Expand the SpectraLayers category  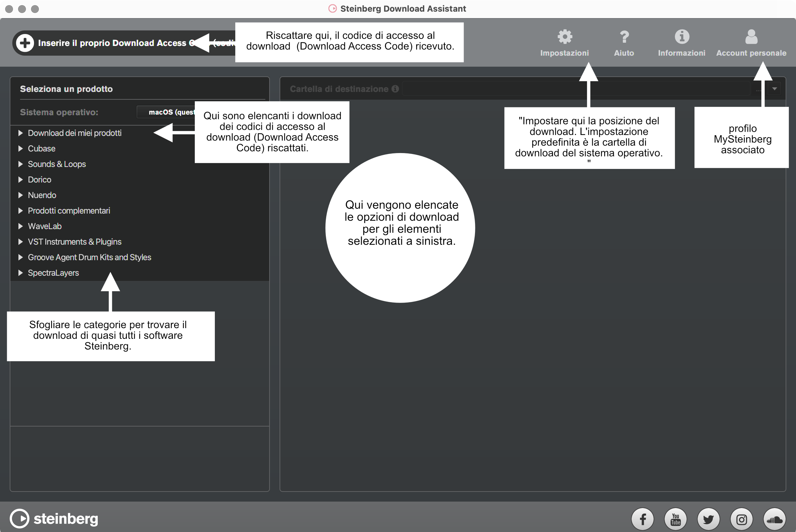click(20, 273)
